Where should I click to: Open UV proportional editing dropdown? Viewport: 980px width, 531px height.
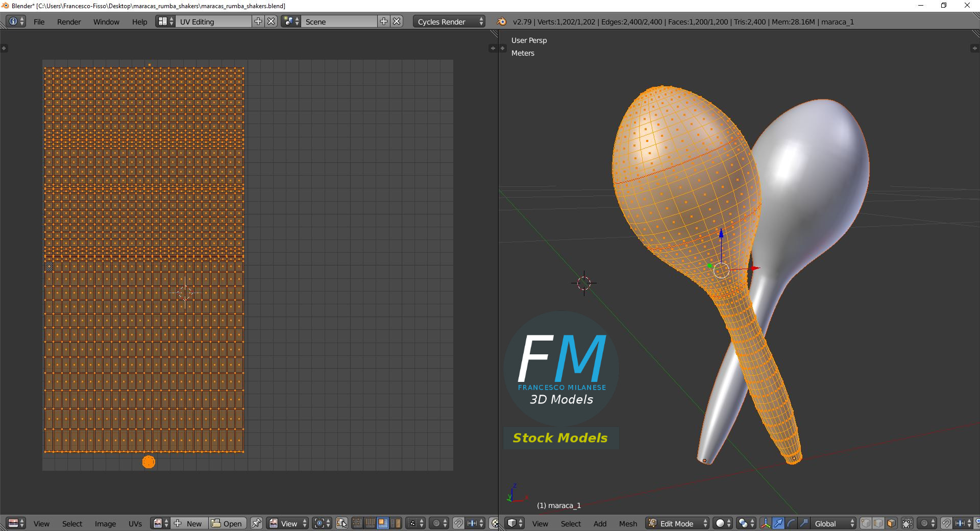[x=439, y=523]
